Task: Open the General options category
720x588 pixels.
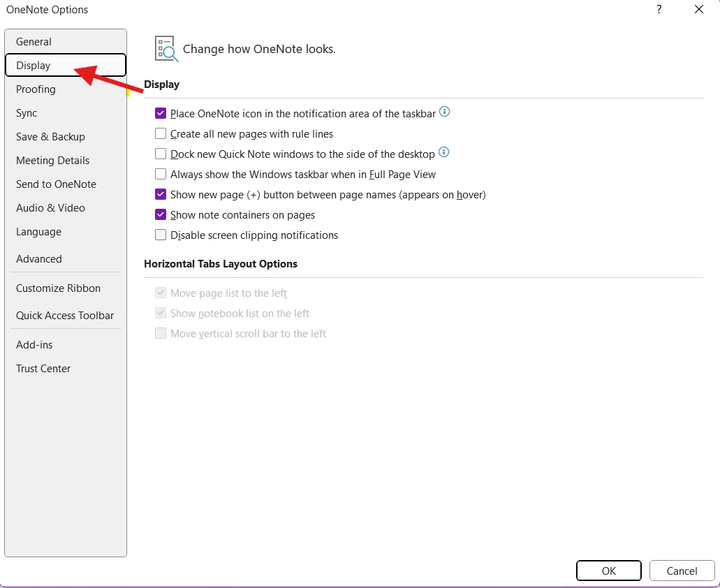Action: (x=65, y=42)
